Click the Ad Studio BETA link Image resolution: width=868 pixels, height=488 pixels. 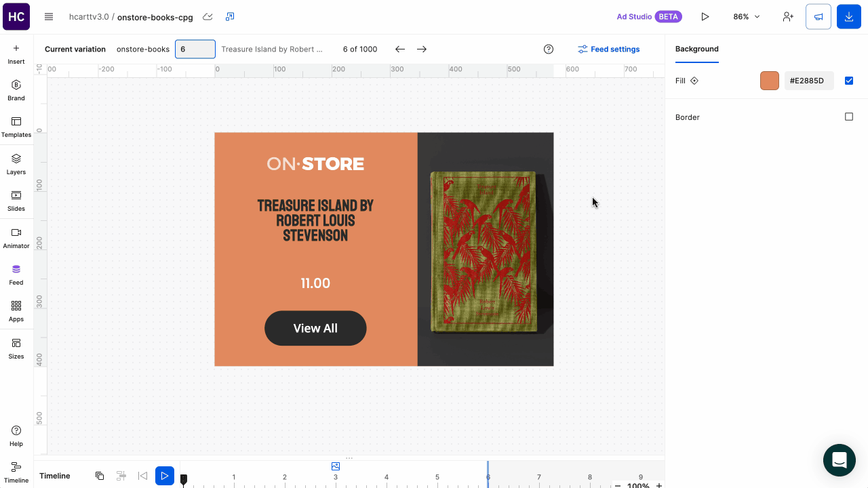[649, 17]
